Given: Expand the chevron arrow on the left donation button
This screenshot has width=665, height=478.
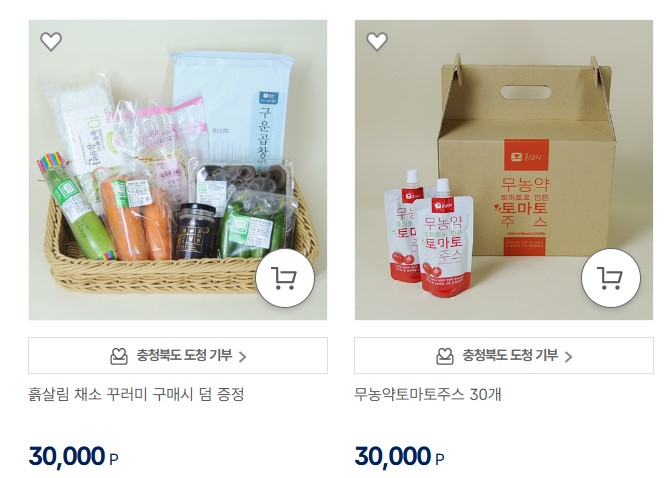Looking at the screenshot, I should (x=243, y=357).
